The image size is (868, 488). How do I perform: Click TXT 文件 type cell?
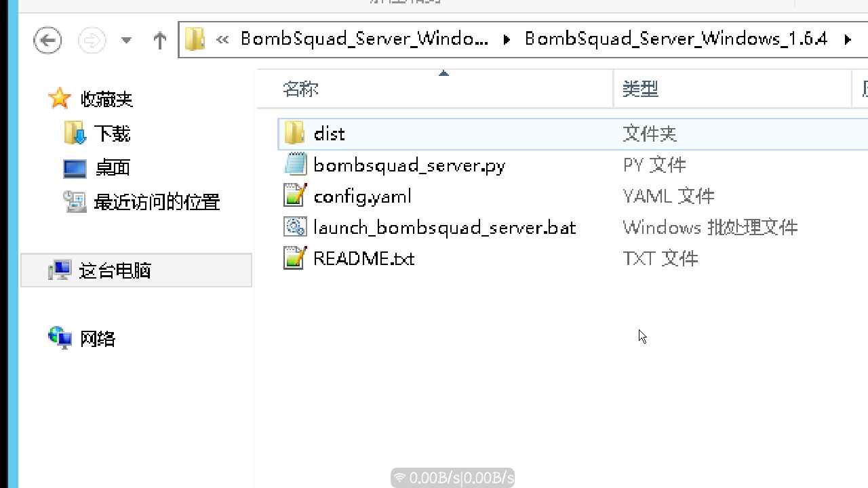(x=660, y=258)
